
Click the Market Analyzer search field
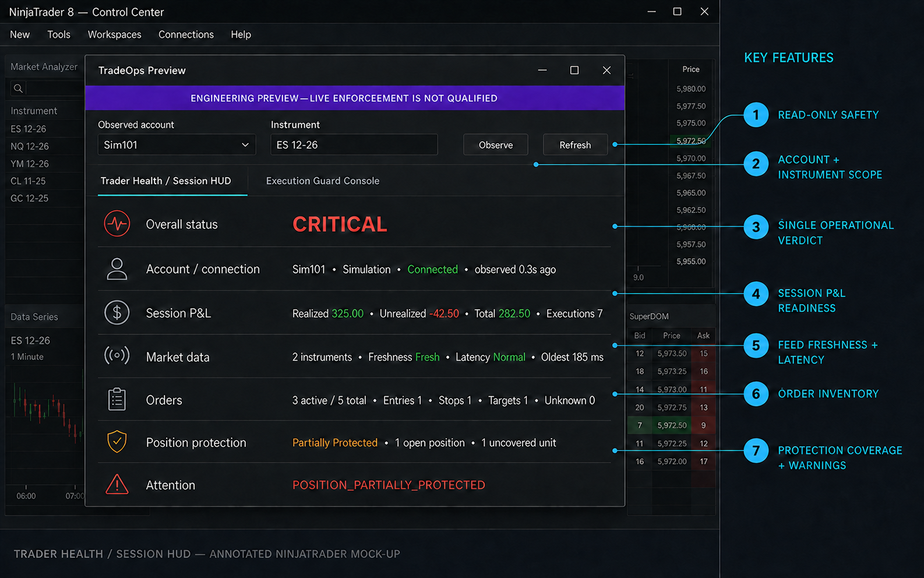pos(47,89)
